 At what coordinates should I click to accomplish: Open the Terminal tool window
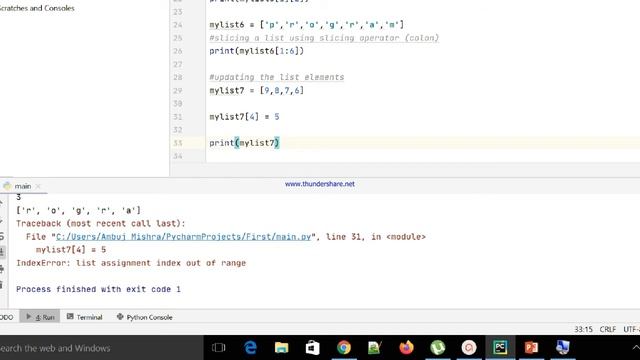pos(84,317)
